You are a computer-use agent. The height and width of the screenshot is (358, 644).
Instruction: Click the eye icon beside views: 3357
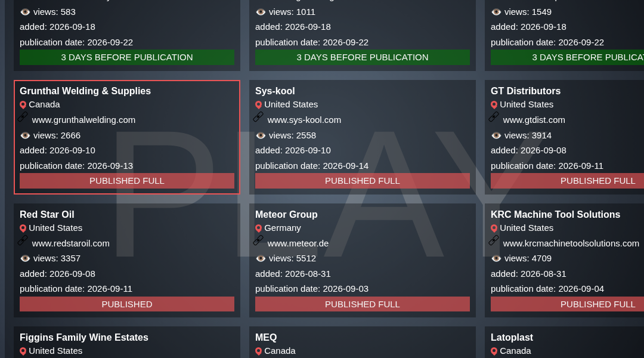point(25,258)
